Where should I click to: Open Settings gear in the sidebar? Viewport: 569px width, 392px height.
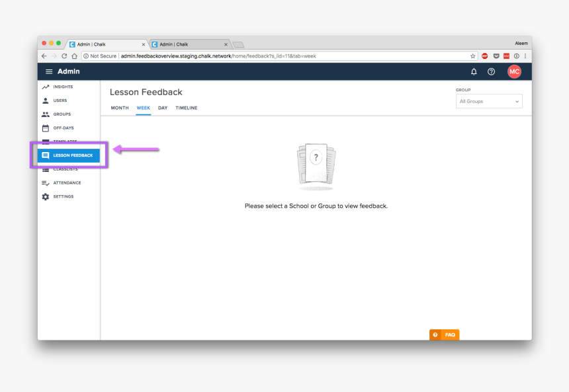click(x=63, y=197)
